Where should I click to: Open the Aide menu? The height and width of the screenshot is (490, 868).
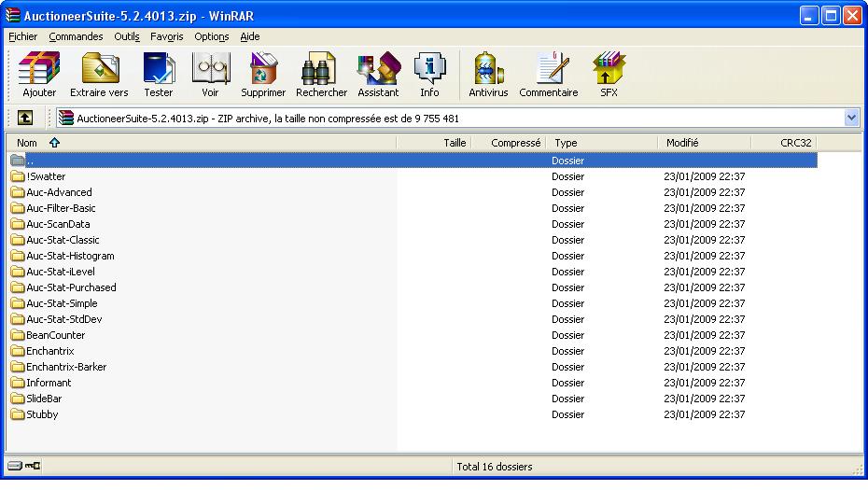pyautogui.click(x=249, y=36)
